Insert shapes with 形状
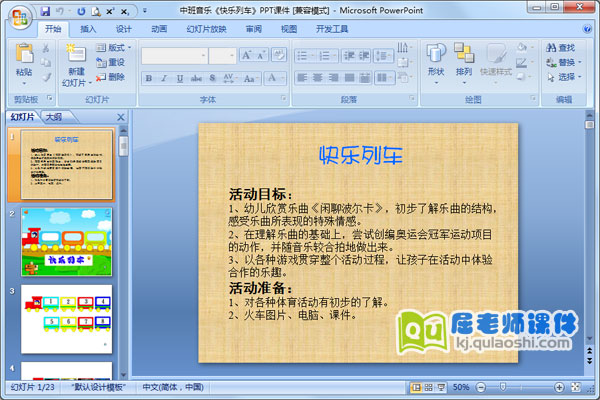Image resolution: width=600 pixels, height=400 pixels. pyautogui.click(x=436, y=64)
